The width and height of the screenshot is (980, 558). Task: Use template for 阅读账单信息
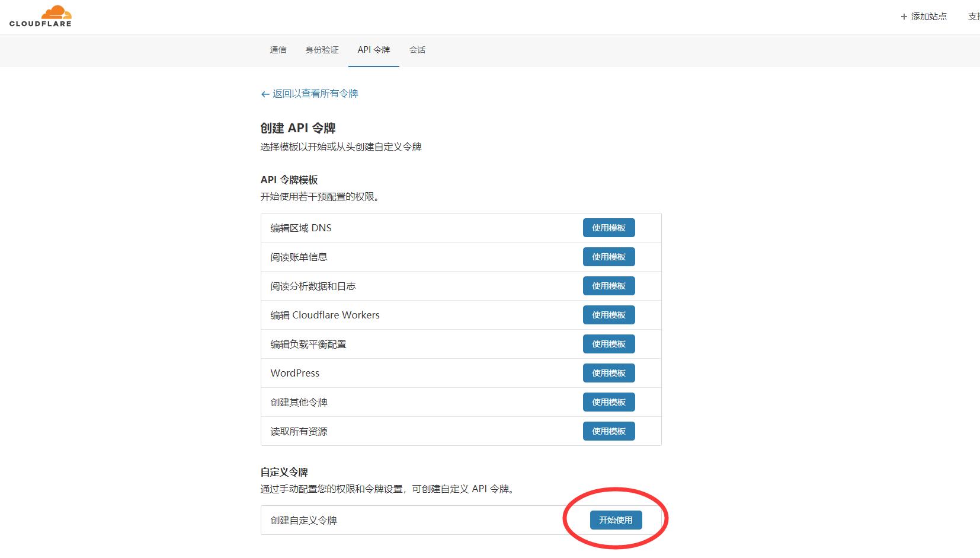(609, 257)
